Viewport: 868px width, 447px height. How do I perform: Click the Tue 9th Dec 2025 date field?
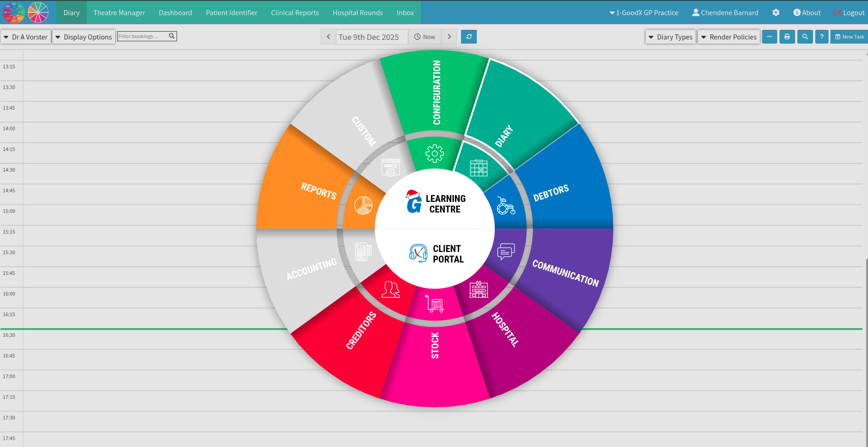372,37
